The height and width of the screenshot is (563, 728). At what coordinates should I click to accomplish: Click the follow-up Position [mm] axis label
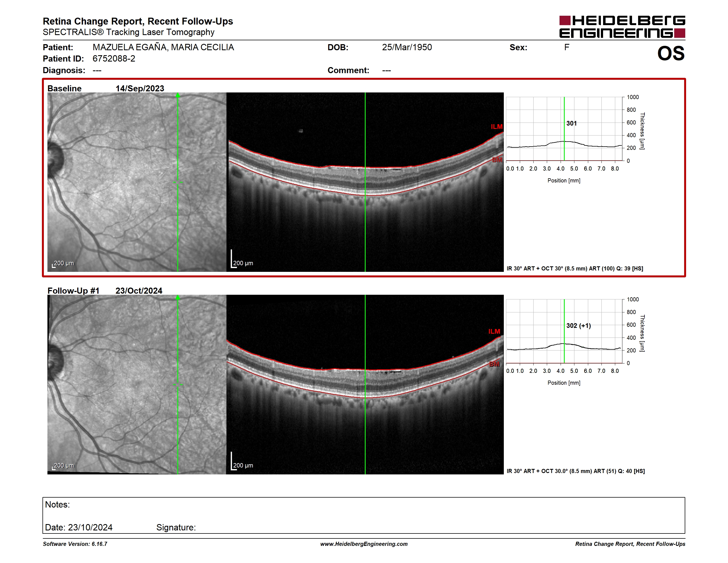(x=564, y=383)
